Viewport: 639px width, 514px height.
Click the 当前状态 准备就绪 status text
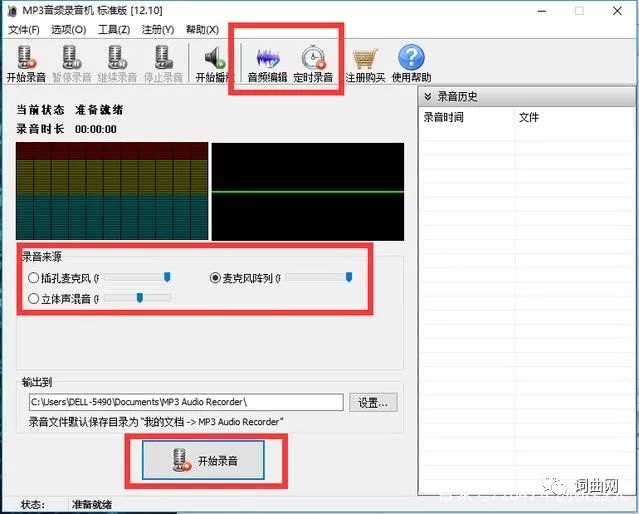(x=69, y=110)
